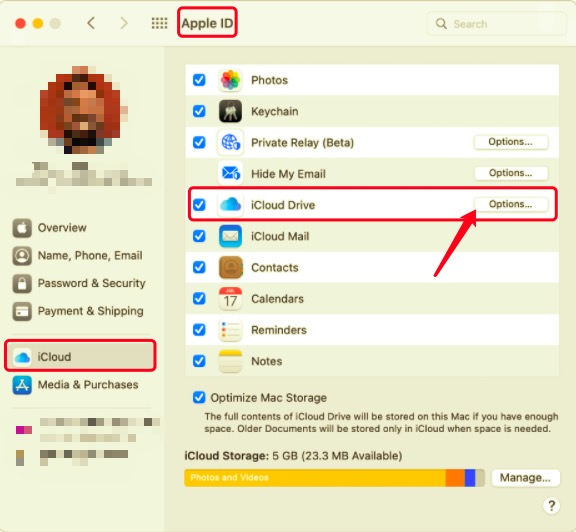Open Media & Purchases section
The width and height of the screenshot is (576, 532).
click(x=76, y=385)
